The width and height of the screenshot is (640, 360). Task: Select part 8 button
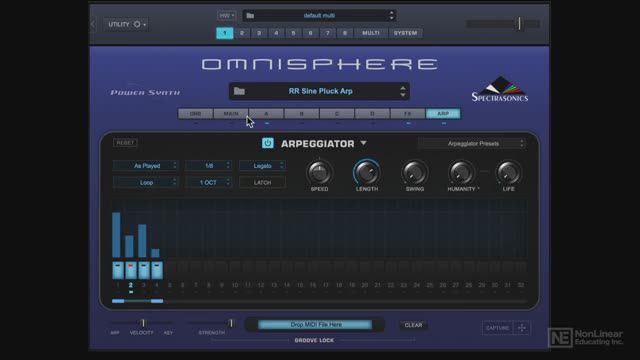(344, 33)
